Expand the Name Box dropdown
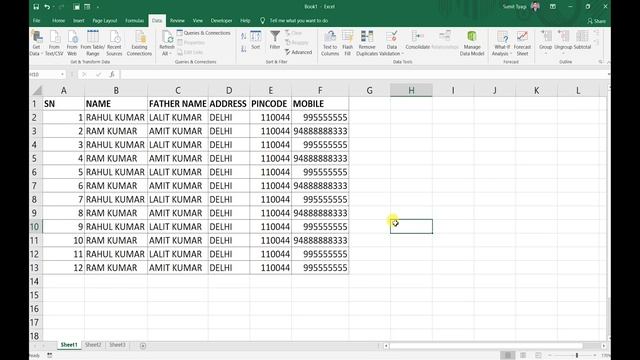Viewport: 640px width, 360px height. tap(62, 74)
